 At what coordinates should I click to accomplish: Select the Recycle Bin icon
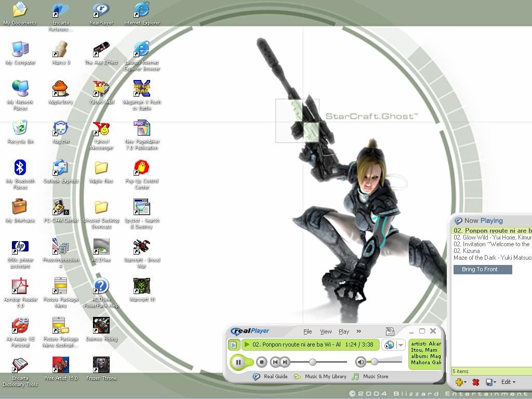[x=20, y=132]
